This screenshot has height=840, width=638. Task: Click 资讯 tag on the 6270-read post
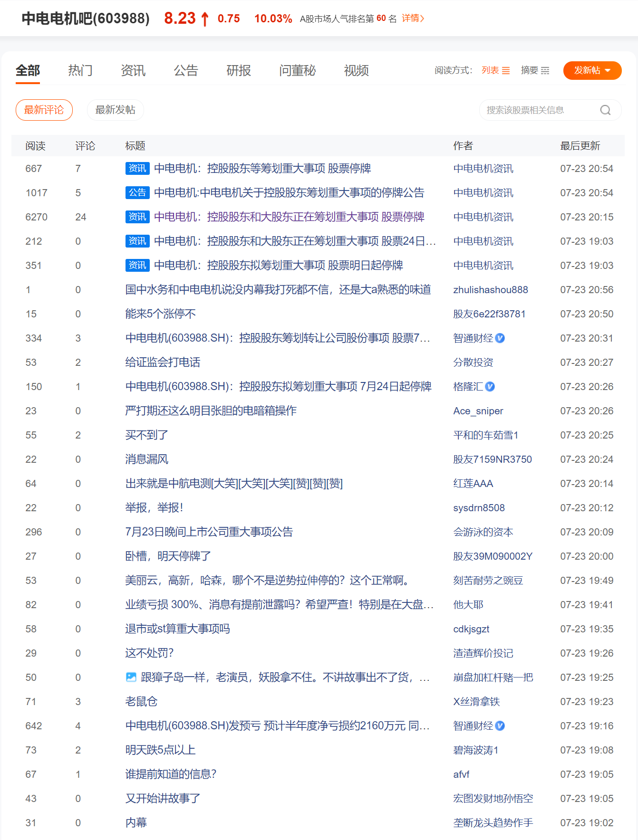(x=137, y=217)
